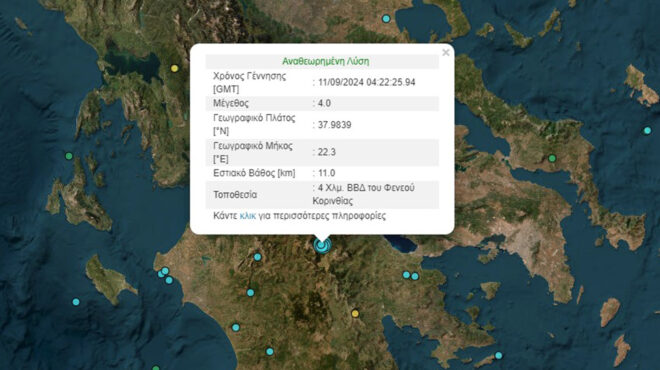
Task: Click the yellow earthquake marker near Argos
Action: [x=355, y=314]
